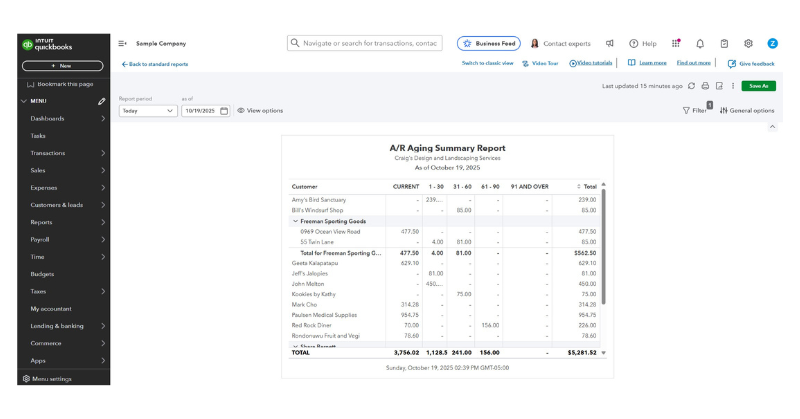Print the A/R Aging report
The height and width of the screenshot is (419, 800).
pos(705,86)
